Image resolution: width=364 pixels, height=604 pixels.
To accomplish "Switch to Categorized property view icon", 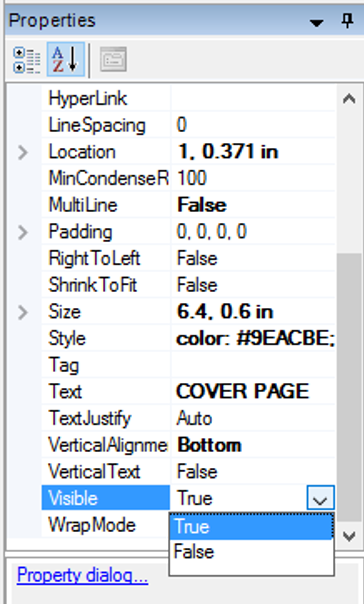I will point(27,60).
